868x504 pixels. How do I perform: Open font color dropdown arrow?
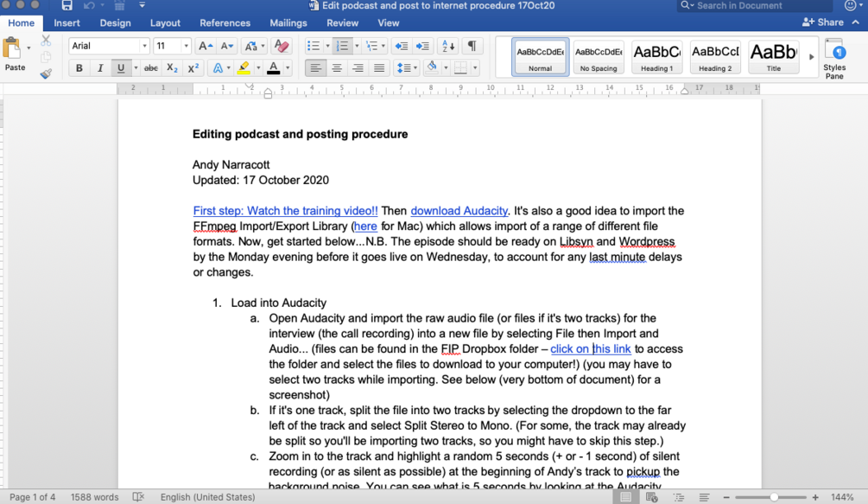[288, 68]
